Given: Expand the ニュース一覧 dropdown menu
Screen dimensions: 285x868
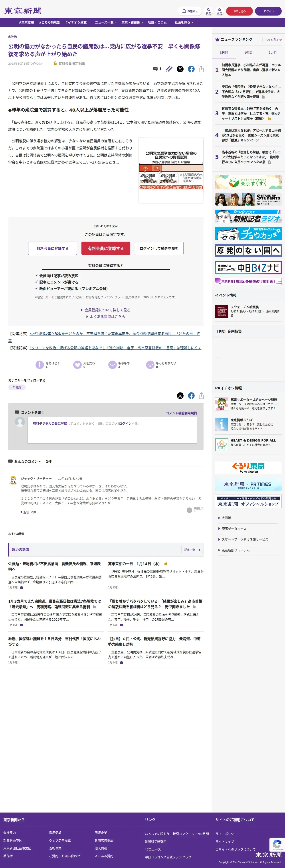Looking at the screenshot, I should pyautogui.click(x=106, y=22).
